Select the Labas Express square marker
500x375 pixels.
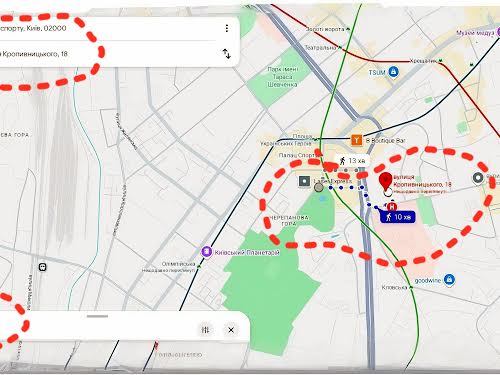(304, 181)
